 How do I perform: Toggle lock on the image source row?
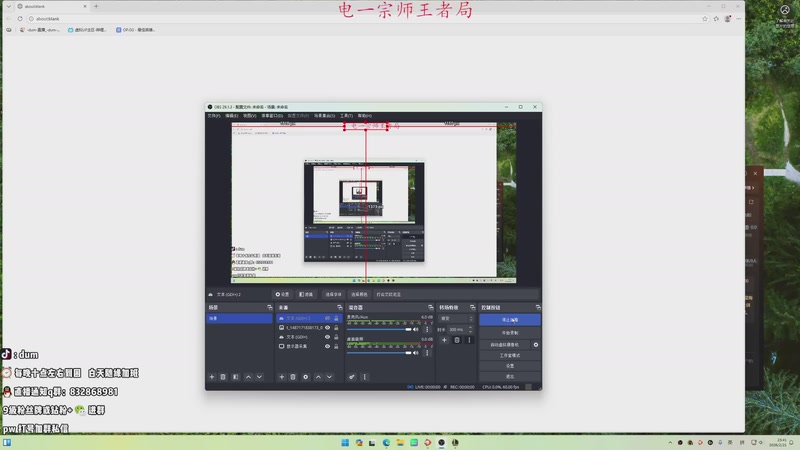336,327
